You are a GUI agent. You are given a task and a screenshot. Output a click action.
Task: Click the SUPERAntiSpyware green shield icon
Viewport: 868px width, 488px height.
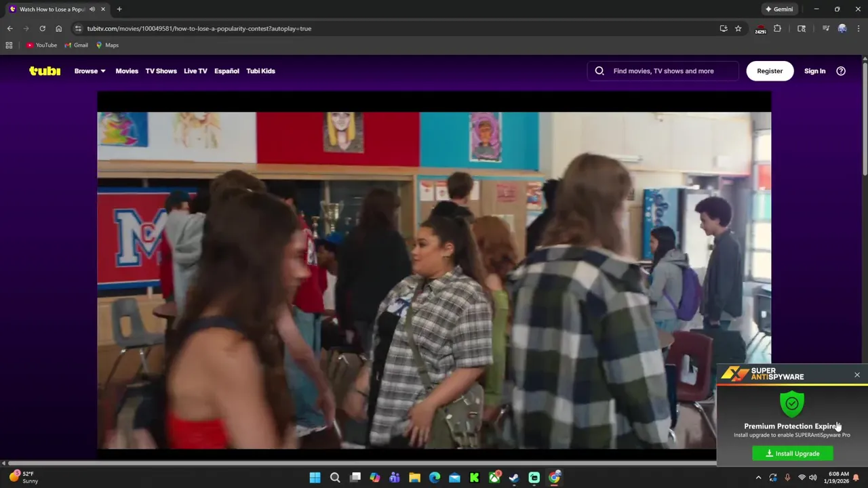[792, 404]
